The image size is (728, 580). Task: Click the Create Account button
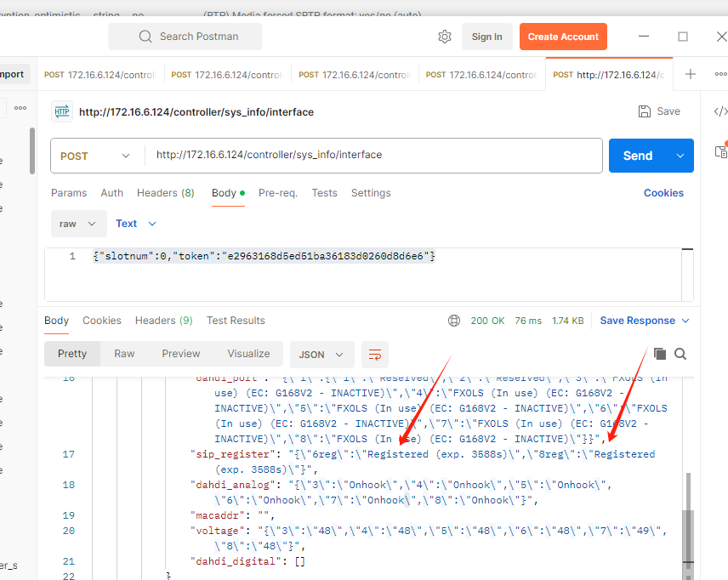point(563,37)
